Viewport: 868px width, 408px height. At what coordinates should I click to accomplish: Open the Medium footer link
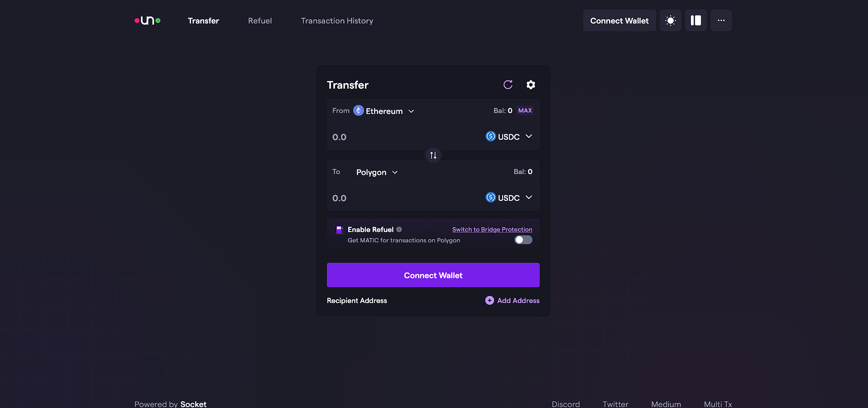click(666, 404)
